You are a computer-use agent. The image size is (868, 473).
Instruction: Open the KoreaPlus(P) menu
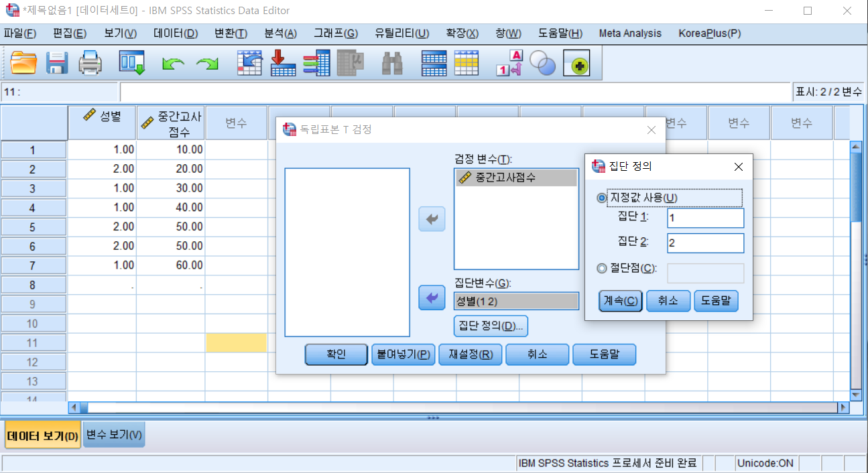tap(710, 33)
